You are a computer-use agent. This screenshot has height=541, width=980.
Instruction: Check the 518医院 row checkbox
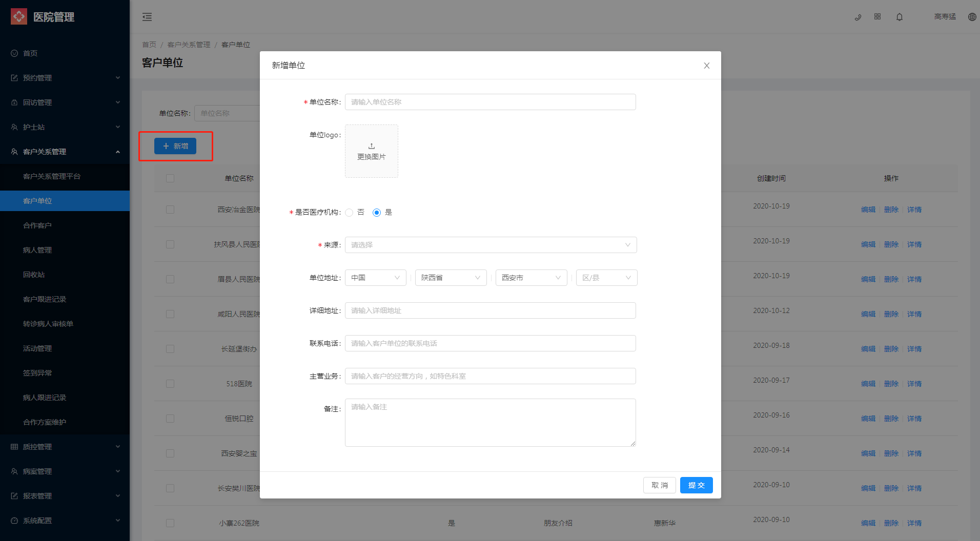(x=170, y=384)
